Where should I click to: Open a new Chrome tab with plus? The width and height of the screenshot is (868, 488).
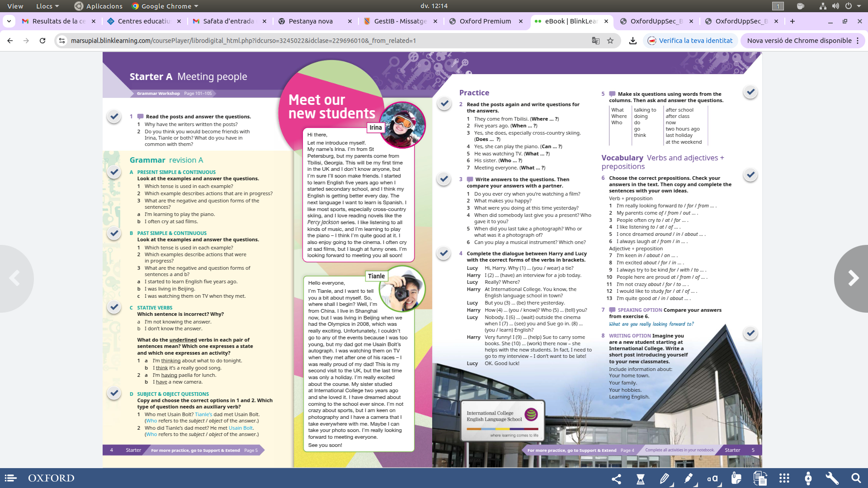tap(792, 21)
